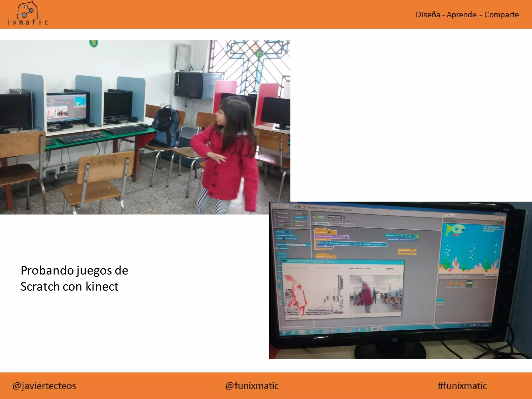Image resolution: width=532 pixels, height=399 pixels.
Task: Select the Control block category
Action: [300, 214]
